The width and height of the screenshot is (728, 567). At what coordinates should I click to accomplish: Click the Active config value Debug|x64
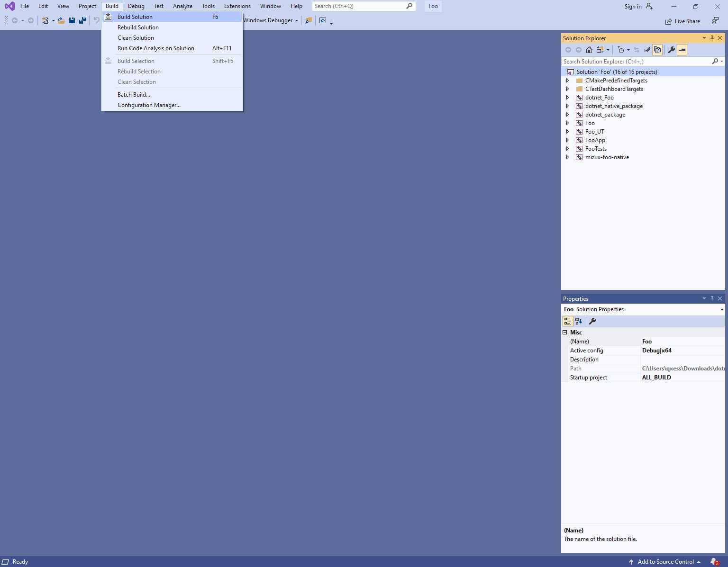click(x=656, y=351)
